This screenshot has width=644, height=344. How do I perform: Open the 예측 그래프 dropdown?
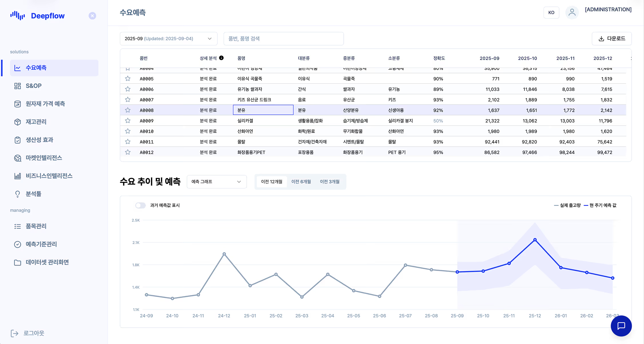pyautogui.click(x=216, y=182)
